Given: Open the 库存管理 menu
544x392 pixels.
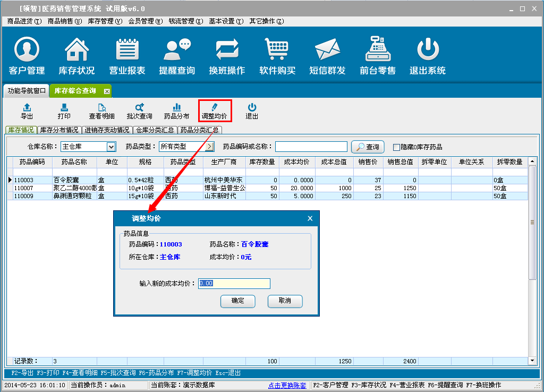Looking at the screenshot, I should point(105,21).
